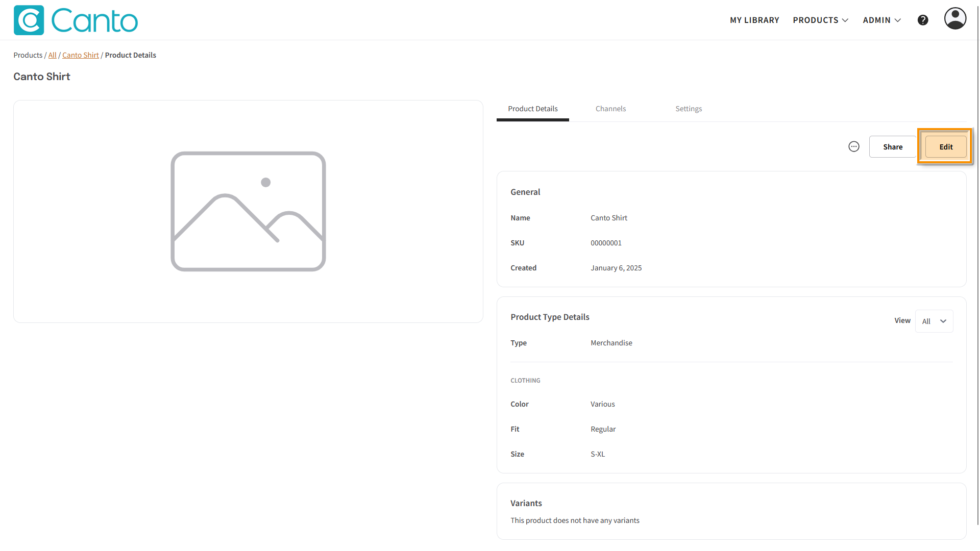Click the Merchandise type value
Screen dimensions: 980x551
611,343
